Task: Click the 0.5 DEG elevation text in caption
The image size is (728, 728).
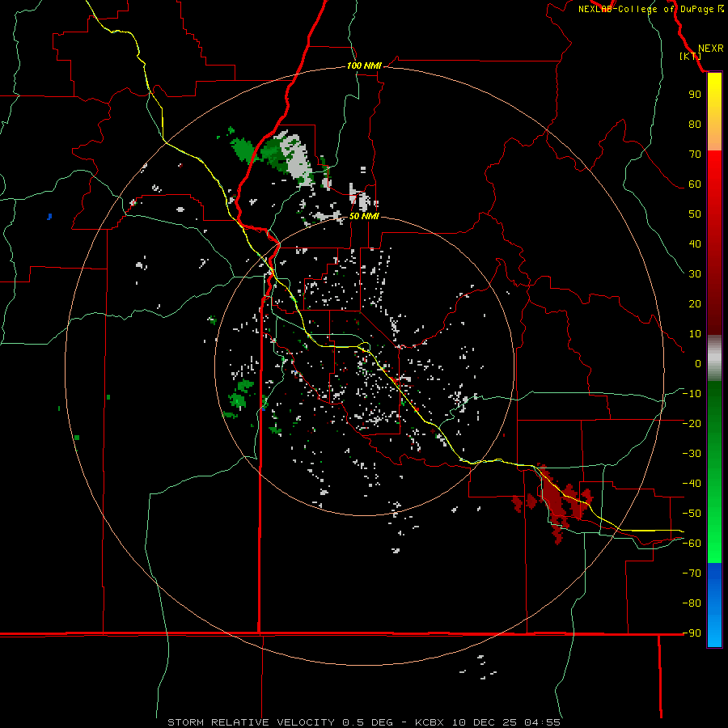Action: [367, 722]
